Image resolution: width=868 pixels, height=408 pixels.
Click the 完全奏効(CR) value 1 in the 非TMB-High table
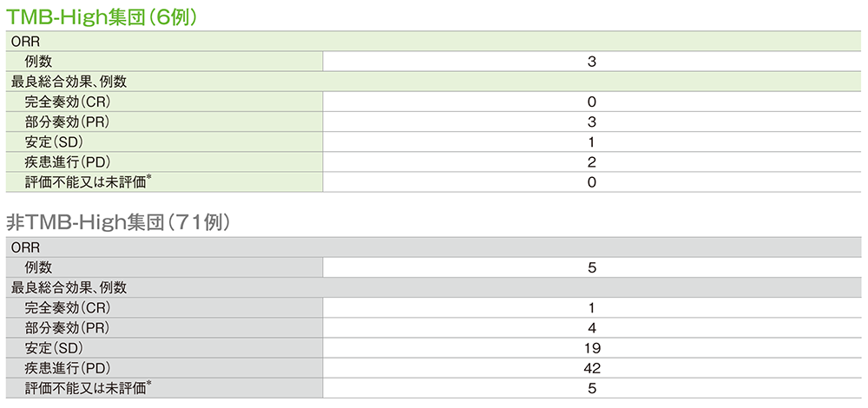click(591, 307)
